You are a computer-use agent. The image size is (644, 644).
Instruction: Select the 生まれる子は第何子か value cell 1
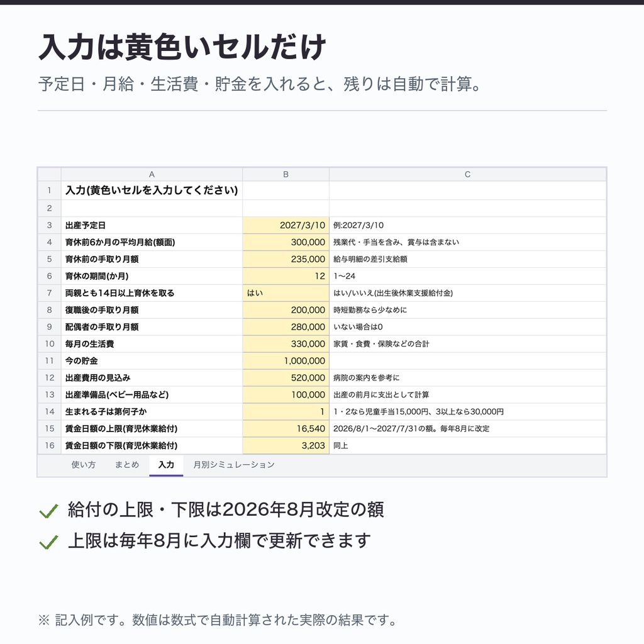tap(286, 411)
